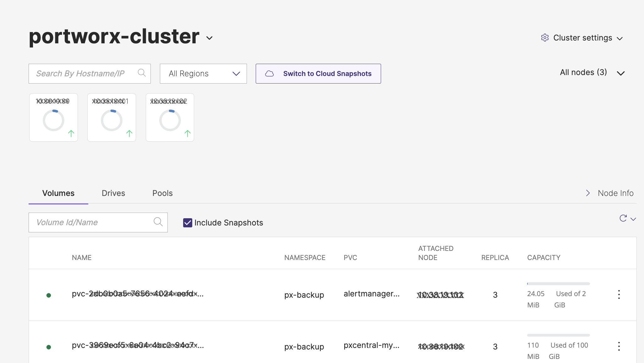The image size is (644, 363).
Task: Click the NAME column header
Action: point(82,257)
